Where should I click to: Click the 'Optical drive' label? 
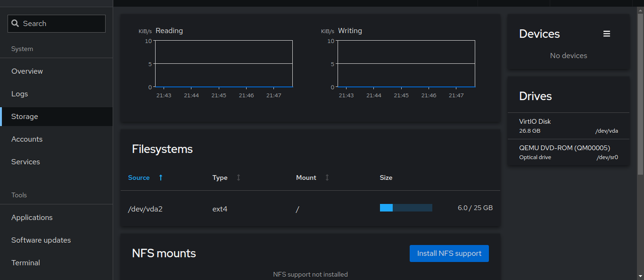tap(535, 157)
